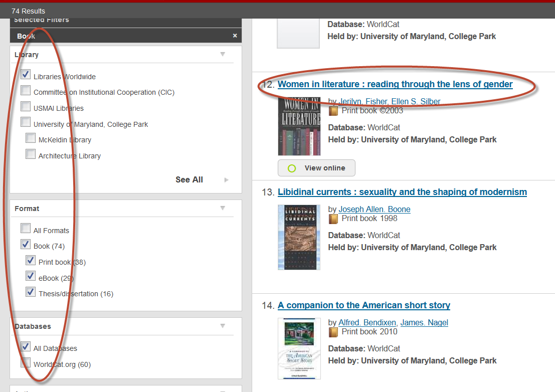Screen dimensions: 555x392
Task: Open A companion to the American short story
Action: [364, 305]
